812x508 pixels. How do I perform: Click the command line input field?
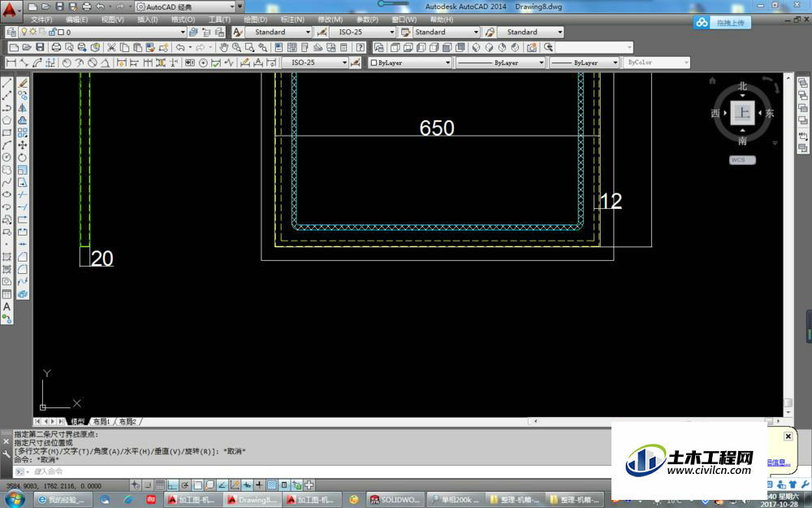tap(311, 471)
